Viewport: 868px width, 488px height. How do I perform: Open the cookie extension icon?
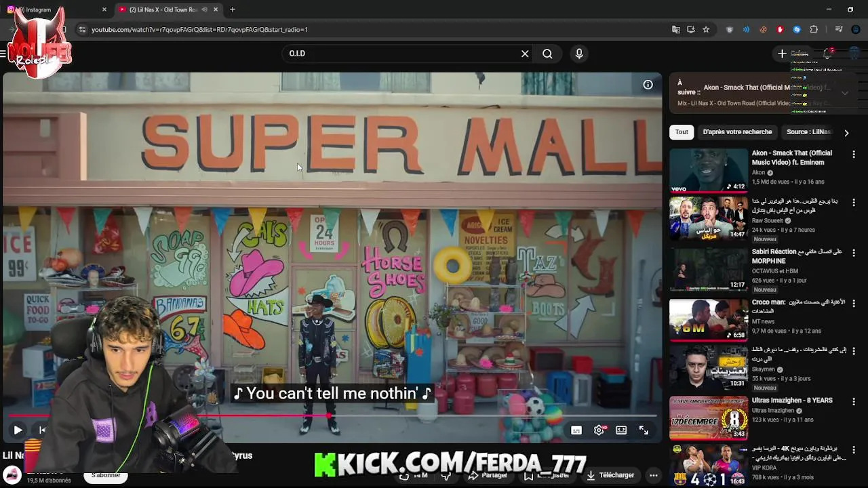click(763, 29)
